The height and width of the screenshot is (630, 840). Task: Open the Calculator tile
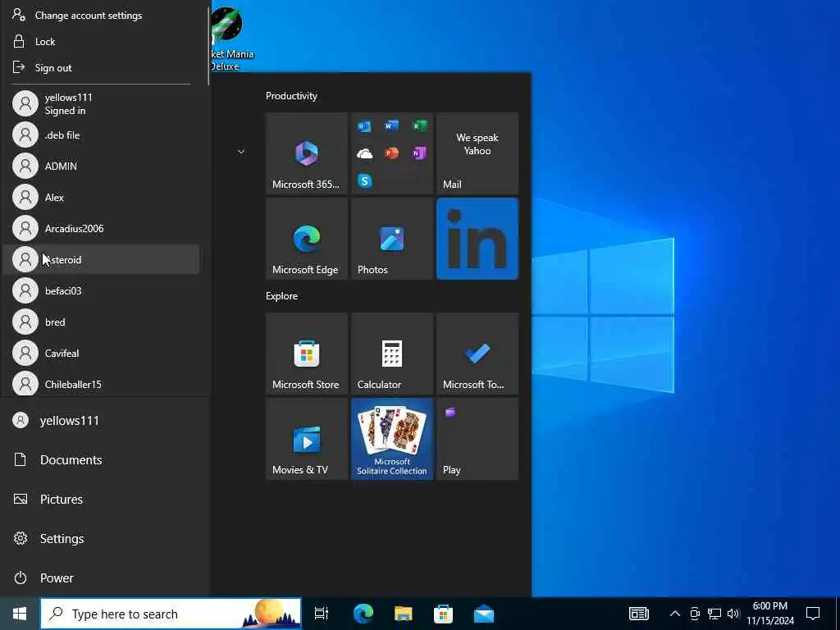pyautogui.click(x=391, y=354)
